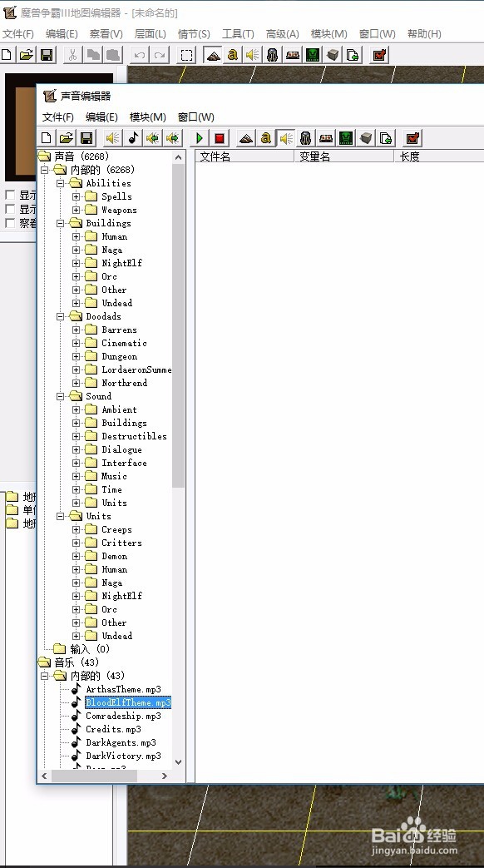Click Use as Music note icon in toolbar

(x=133, y=138)
